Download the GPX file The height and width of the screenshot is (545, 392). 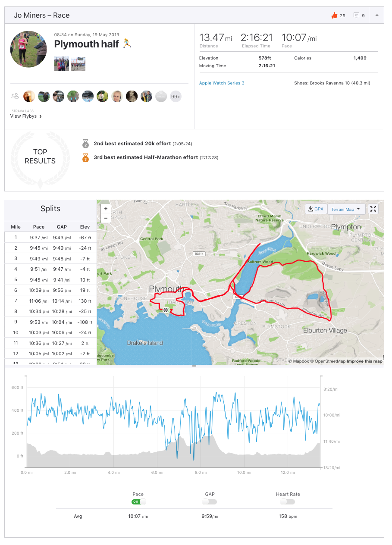click(x=316, y=209)
